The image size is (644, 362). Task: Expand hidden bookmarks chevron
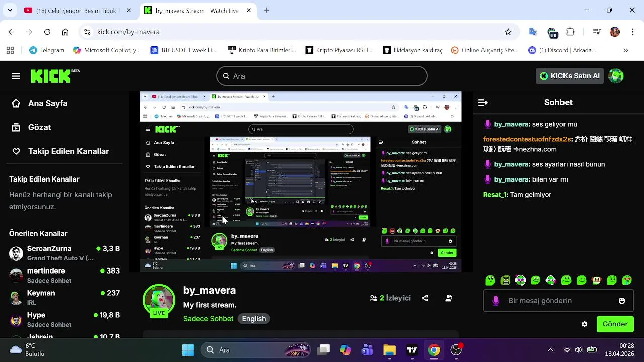[x=626, y=50]
